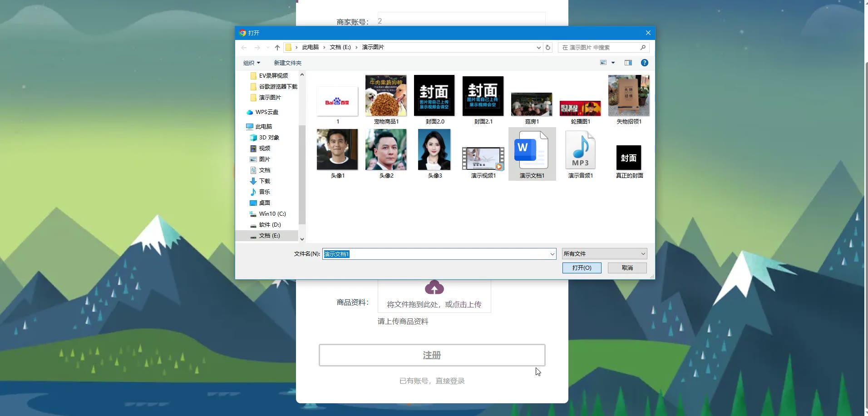
Task: Click 新建文件夹 in the toolbar
Action: tap(287, 63)
